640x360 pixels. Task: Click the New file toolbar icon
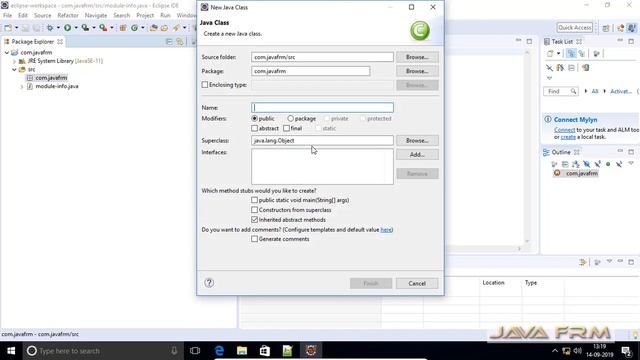click(8, 28)
